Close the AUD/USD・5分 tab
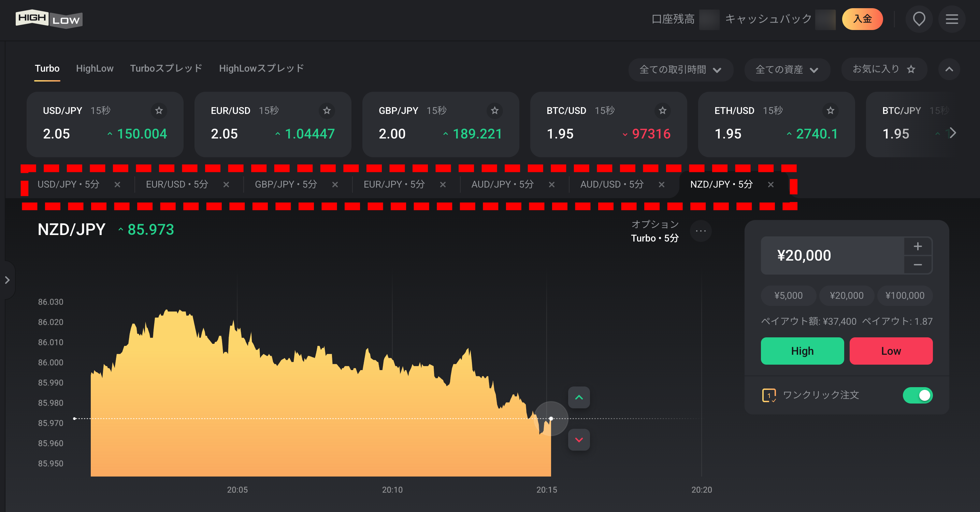The width and height of the screenshot is (980, 512). [x=662, y=185]
